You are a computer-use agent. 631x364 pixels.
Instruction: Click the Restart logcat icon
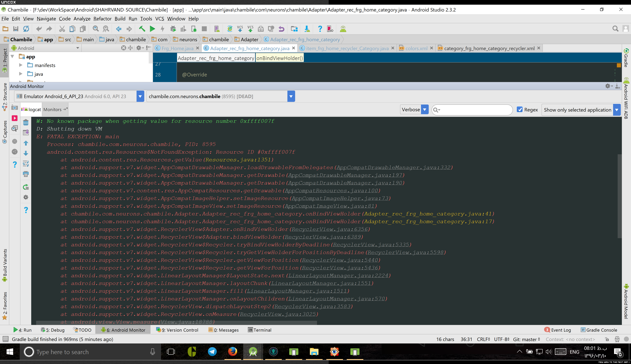[x=26, y=187]
